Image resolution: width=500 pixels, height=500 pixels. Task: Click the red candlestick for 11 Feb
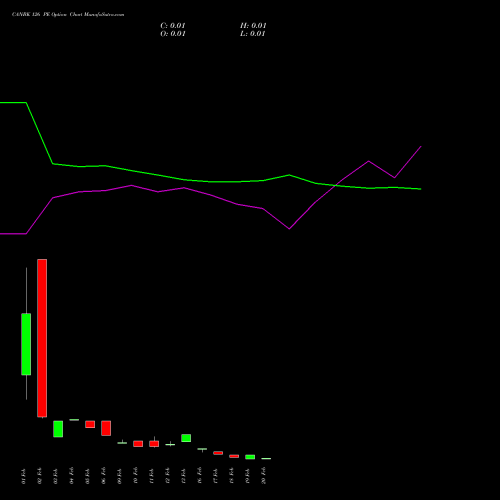click(x=154, y=443)
